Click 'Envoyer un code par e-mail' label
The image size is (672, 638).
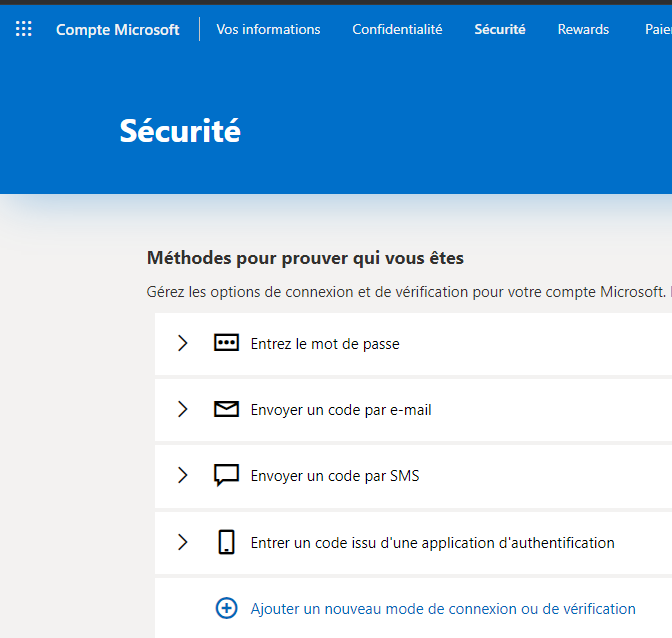click(x=341, y=409)
